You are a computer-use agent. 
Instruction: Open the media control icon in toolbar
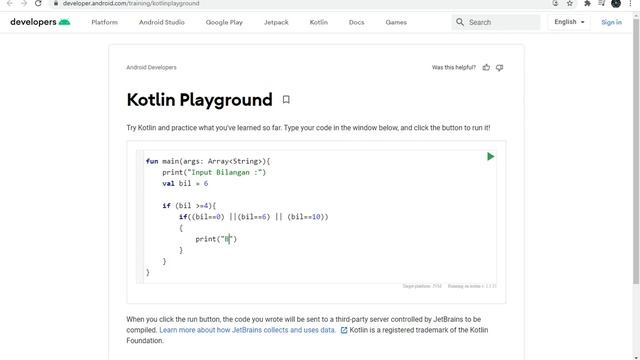click(x=602, y=3)
